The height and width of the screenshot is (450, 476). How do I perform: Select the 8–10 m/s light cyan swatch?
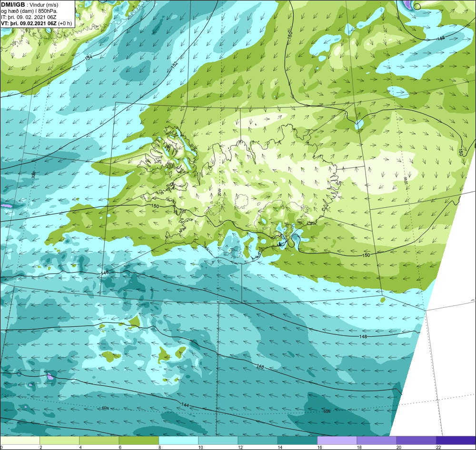pyautogui.click(x=178, y=440)
